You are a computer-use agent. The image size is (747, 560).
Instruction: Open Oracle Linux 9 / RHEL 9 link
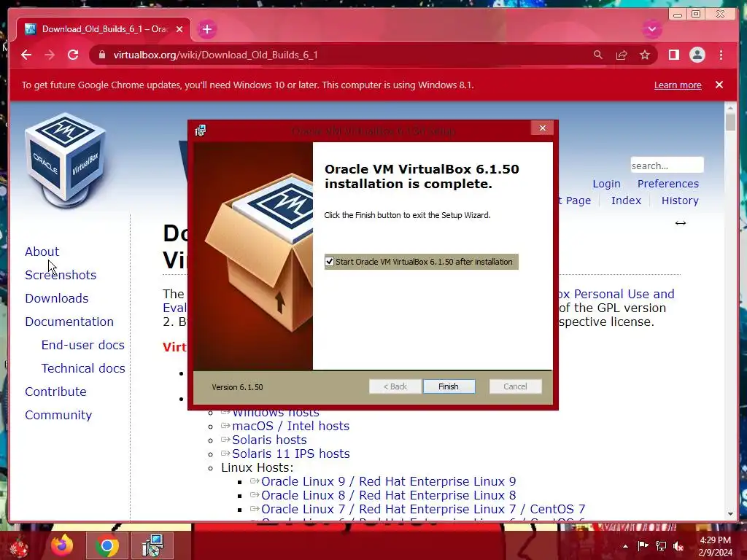388,481
